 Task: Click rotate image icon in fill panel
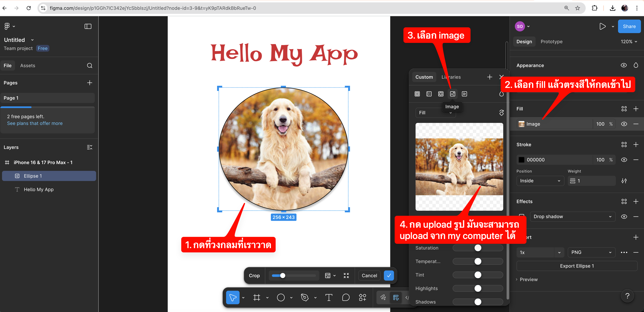pyautogui.click(x=501, y=113)
